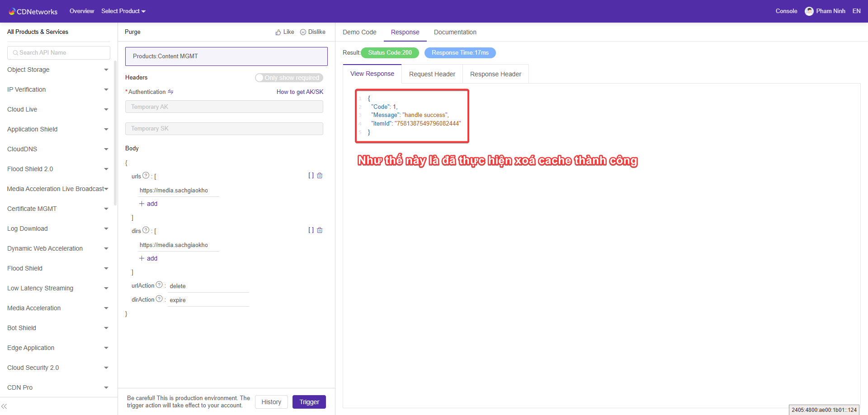Delete the dirs array with trash icon
This screenshot has height=415, width=868.
coord(320,230)
